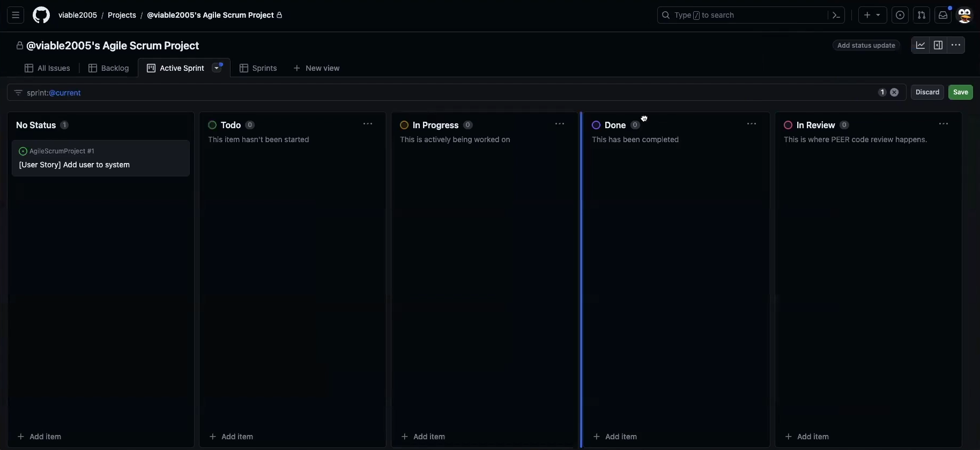980x450 pixels.
Task: Add item to Done column
Action: pos(615,437)
